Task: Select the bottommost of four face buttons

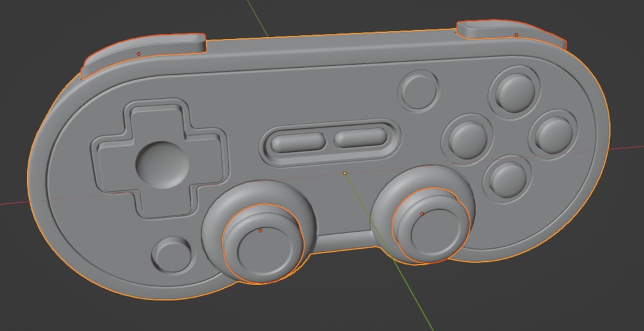Action: 508,179
